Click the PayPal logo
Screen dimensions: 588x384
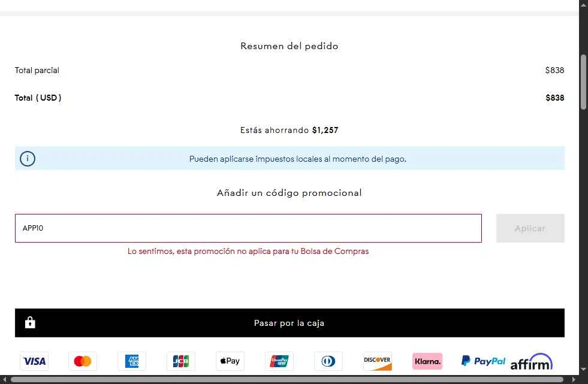(x=483, y=361)
